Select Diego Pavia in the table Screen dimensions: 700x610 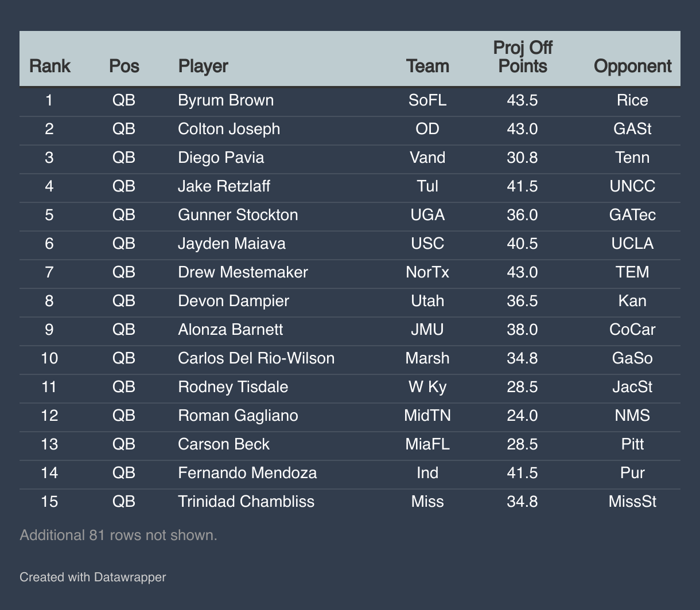point(221,158)
